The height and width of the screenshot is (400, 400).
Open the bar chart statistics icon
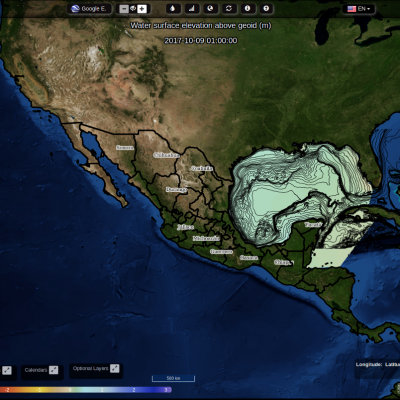191,9
